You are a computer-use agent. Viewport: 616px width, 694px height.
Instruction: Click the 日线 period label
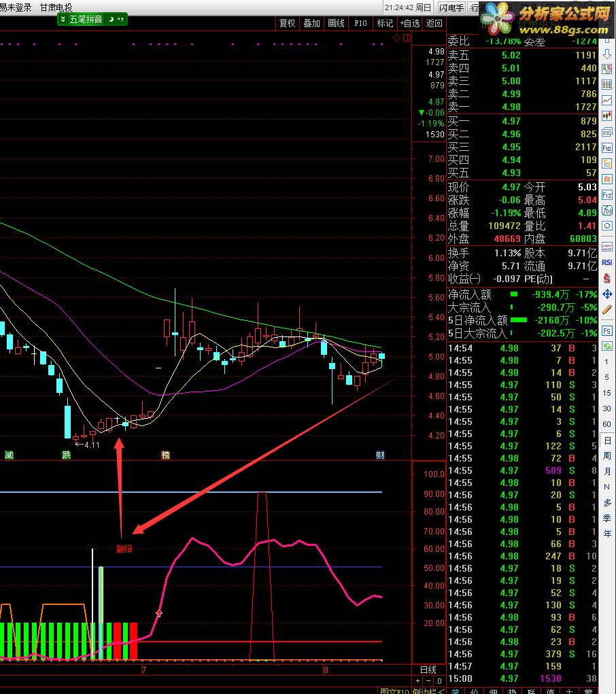[428, 670]
